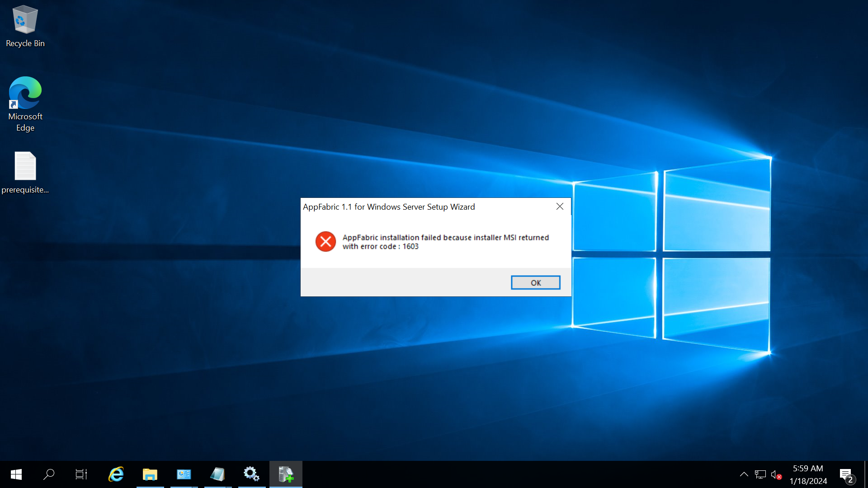Open the clock showing 5:59 AM
The width and height of the screenshot is (868, 488).
[808, 474]
